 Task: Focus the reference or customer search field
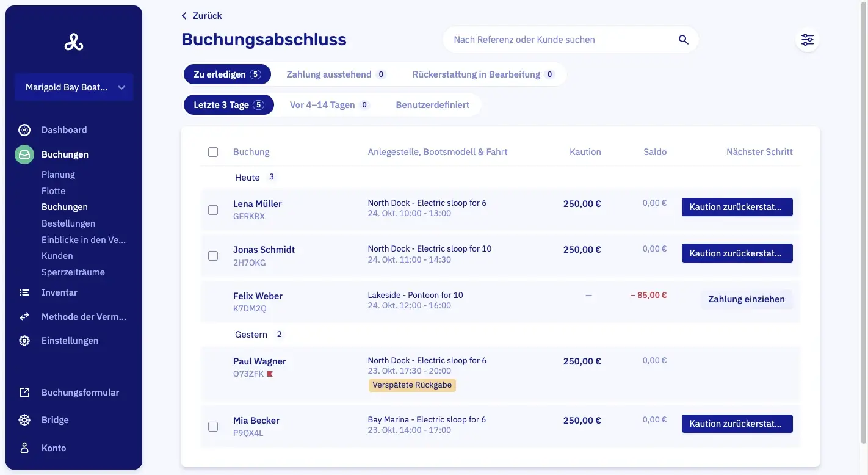click(x=571, y=40)
